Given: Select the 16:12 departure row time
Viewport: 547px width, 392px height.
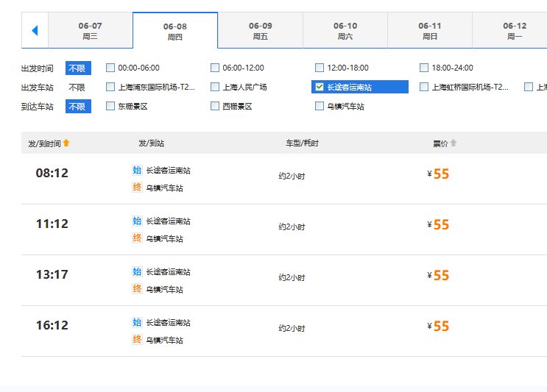Looking at the screenshot, I should (52, 325).
